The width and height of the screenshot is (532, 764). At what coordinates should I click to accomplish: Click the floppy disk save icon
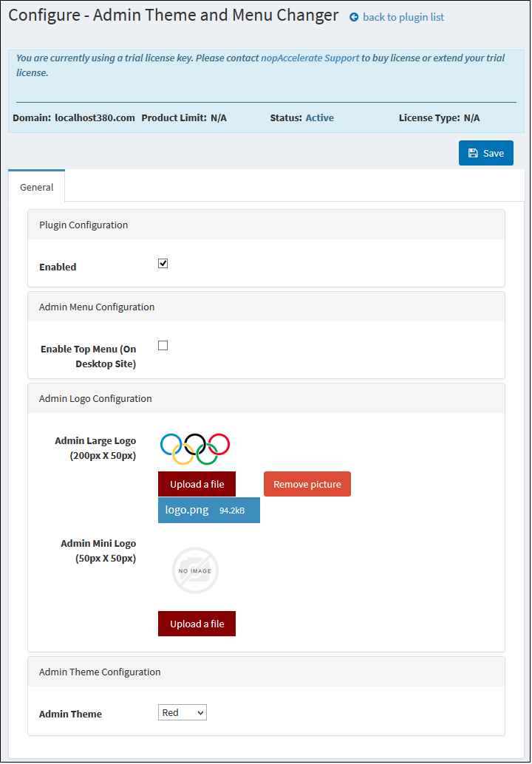coord(473,154)
